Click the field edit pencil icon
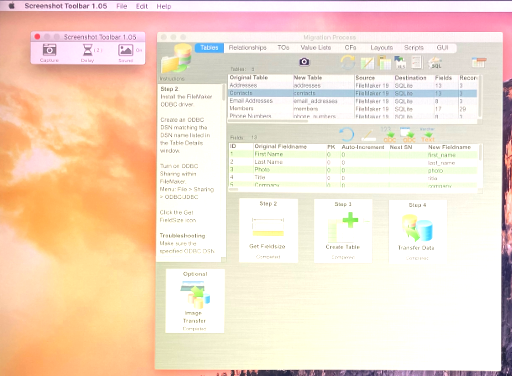Screen dimensions: 512x376 [368, 136]
